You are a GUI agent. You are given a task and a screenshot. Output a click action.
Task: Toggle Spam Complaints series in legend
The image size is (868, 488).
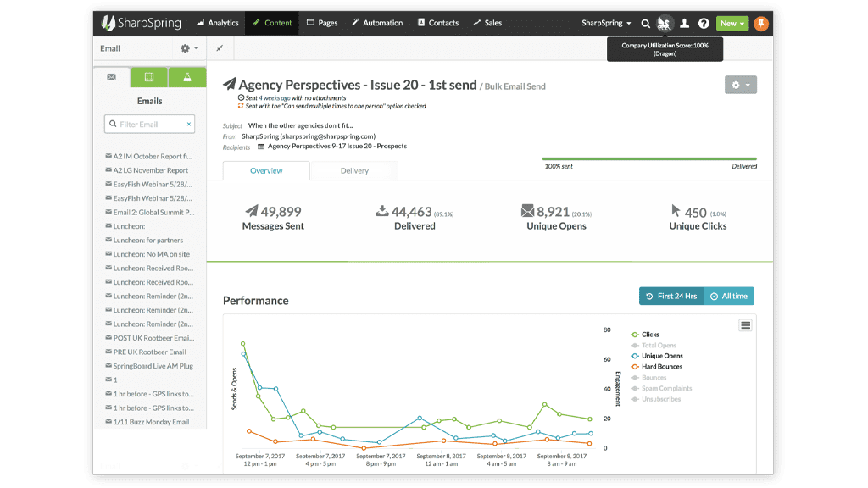click(x=661, y=388)
